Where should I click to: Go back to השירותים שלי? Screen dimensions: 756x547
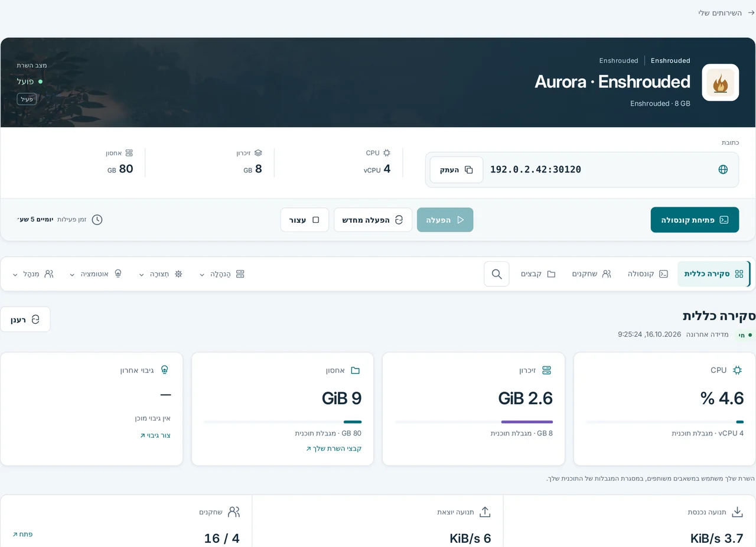coord(726,13)
